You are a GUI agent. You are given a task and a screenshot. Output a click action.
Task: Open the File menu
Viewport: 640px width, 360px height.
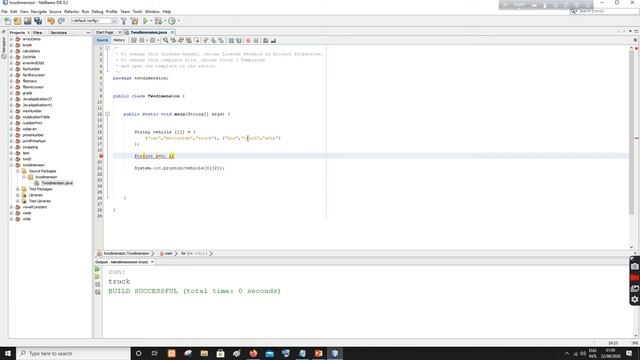click(4, 11)
